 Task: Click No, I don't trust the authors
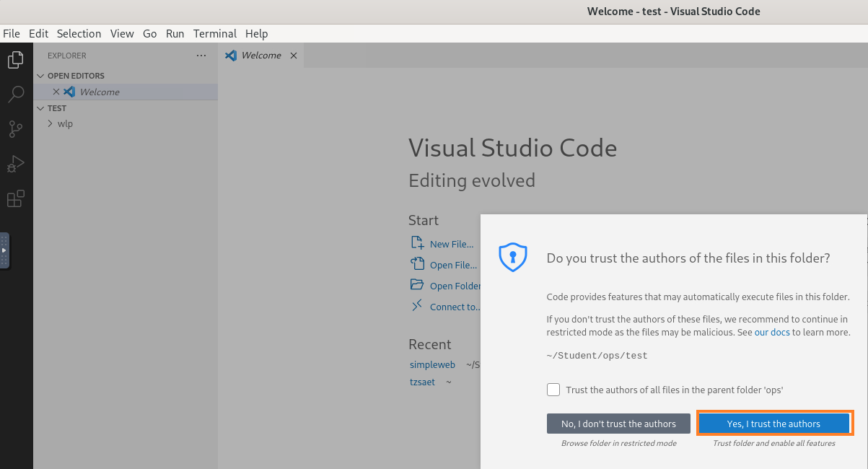click(x=618, y=424)
